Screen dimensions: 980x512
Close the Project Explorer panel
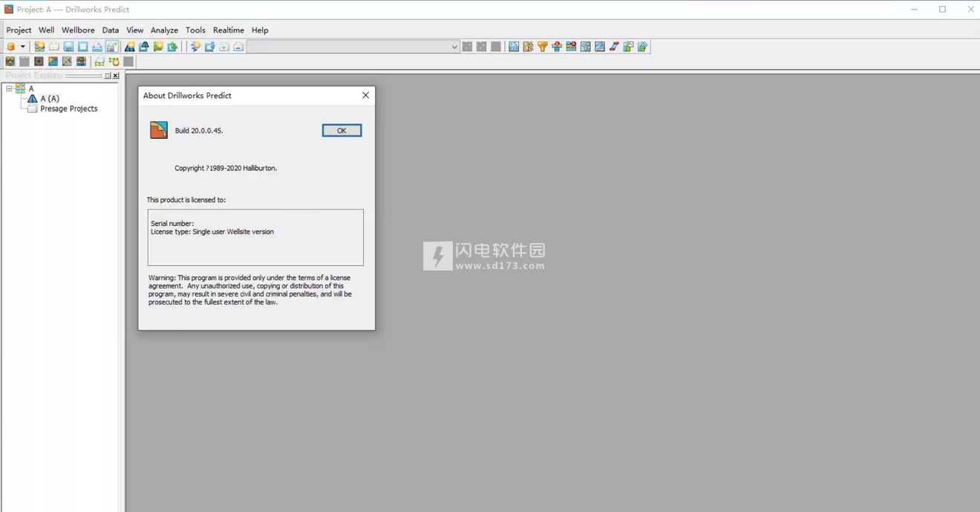[116, 76]
